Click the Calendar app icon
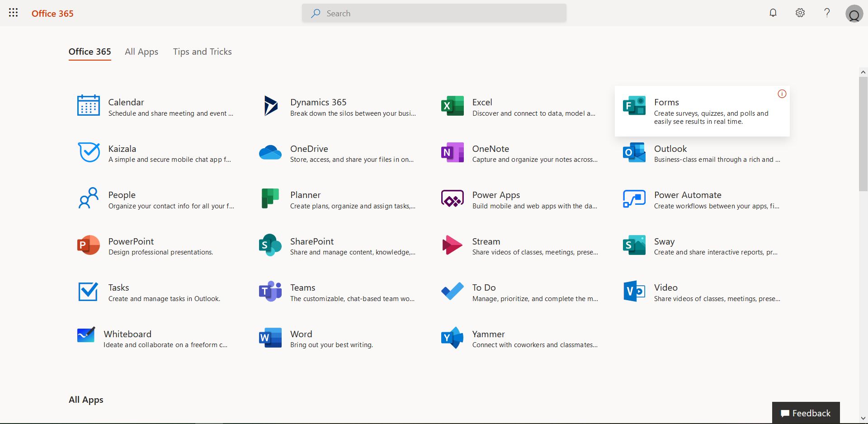The width and height of the screenshot is (868, 424). [89, 106]
